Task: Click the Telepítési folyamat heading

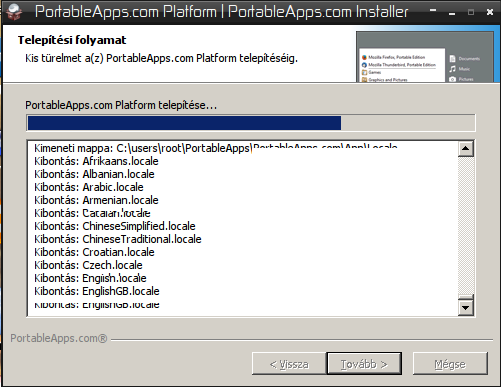Action: tap(72, 40)
